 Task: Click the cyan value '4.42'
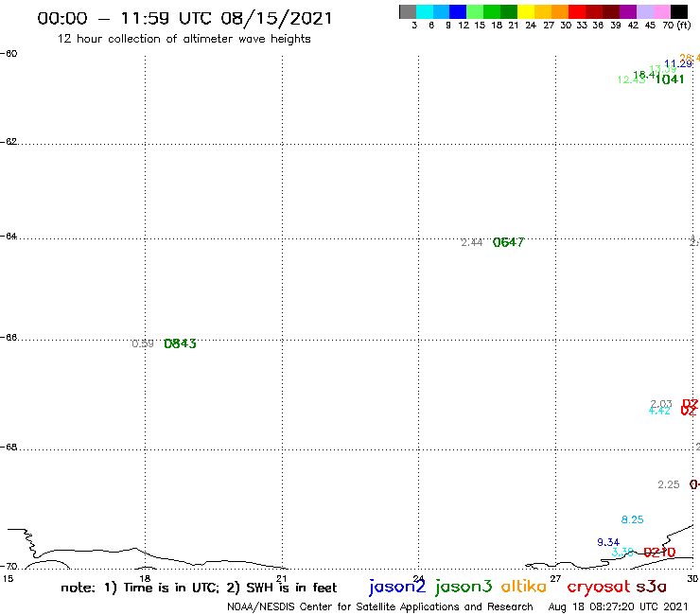point(659,411)
